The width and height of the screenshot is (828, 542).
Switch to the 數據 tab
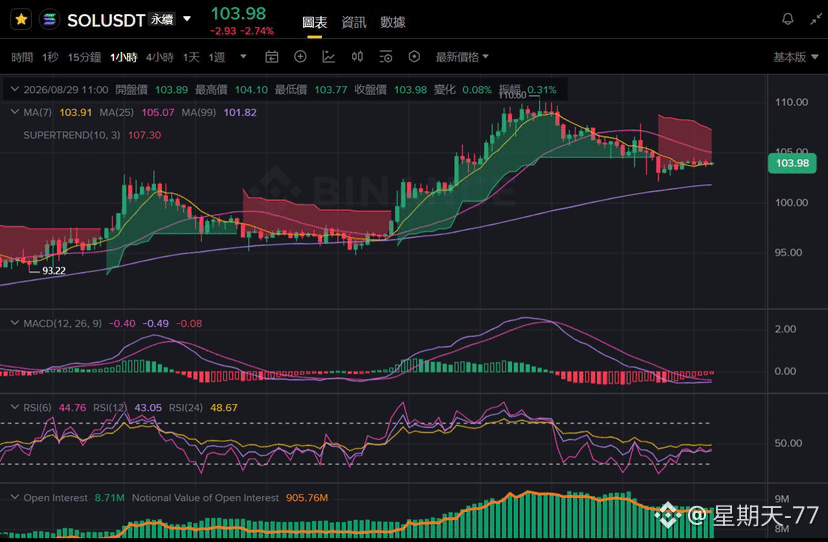pyautogui.click(x=392, y=22)
